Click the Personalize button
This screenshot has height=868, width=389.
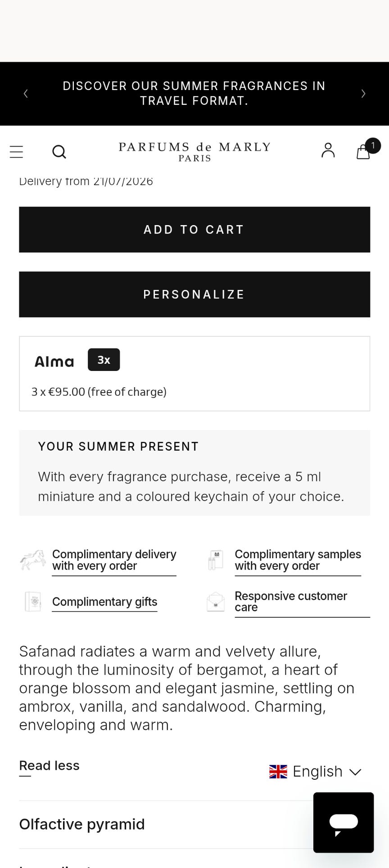(194, 294)
